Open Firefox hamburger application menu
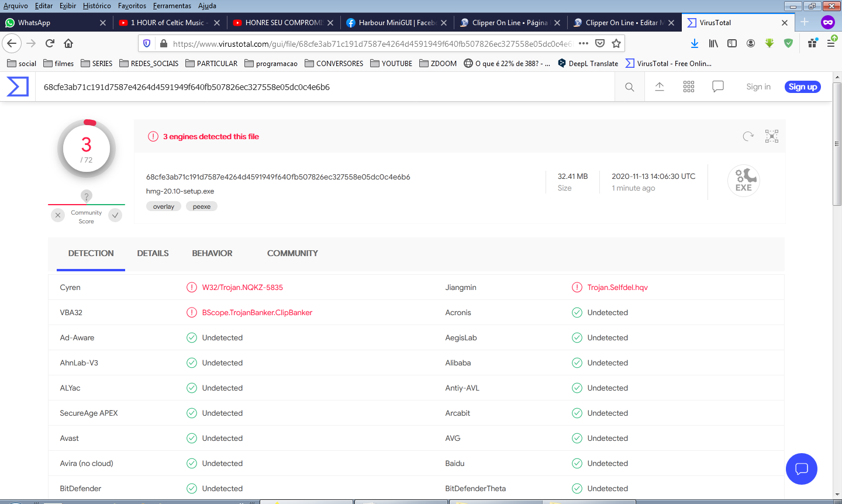The width and height of the screenshot is (842, 504). [831, 43]
